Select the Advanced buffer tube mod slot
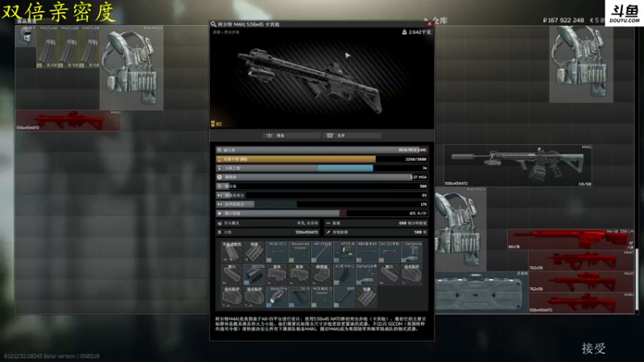644x362 pixels. tap(299, 252)
